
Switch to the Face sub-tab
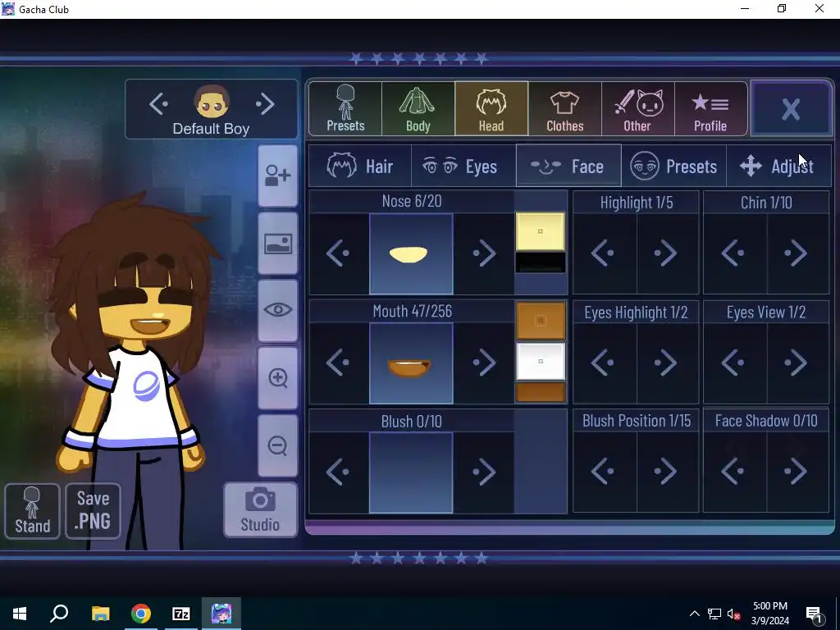(x=568, y=166)
